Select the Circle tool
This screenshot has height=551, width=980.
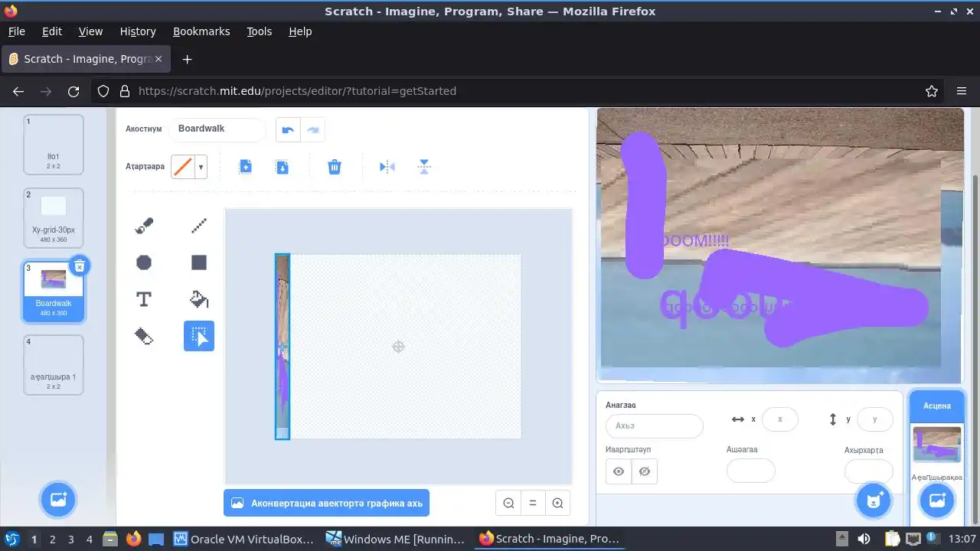coord(144,262)
